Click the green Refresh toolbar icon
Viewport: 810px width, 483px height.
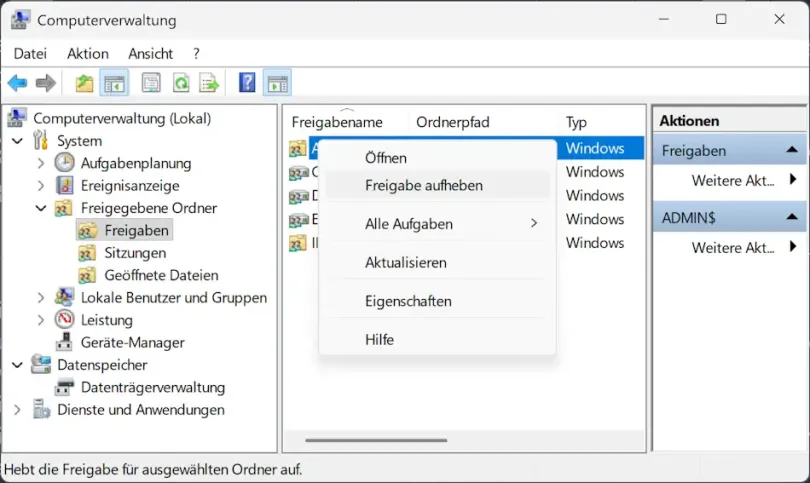(181, 83)
